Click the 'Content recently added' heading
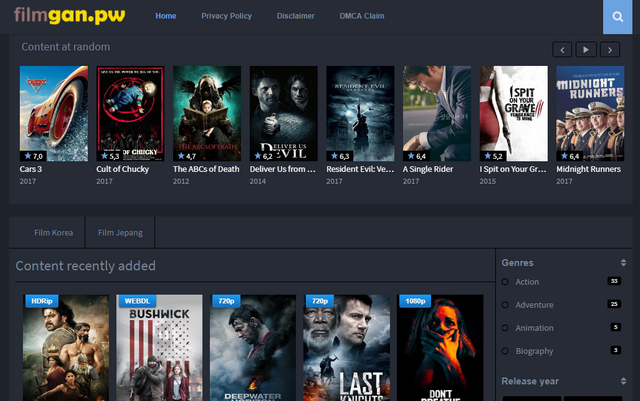This screenshot has height=401, width=640. [x=85, y=266]
